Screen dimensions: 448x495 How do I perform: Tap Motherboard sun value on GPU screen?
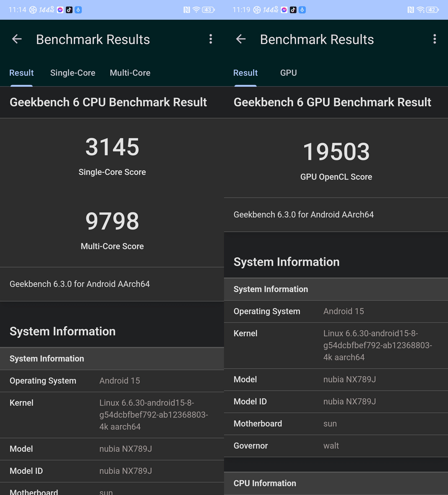click(330, 424)
